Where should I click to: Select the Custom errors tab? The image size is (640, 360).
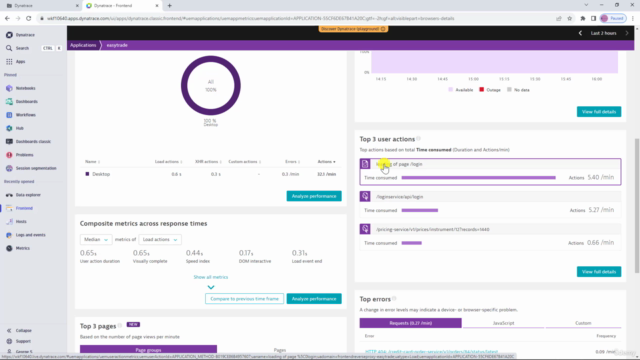point(583,323)
